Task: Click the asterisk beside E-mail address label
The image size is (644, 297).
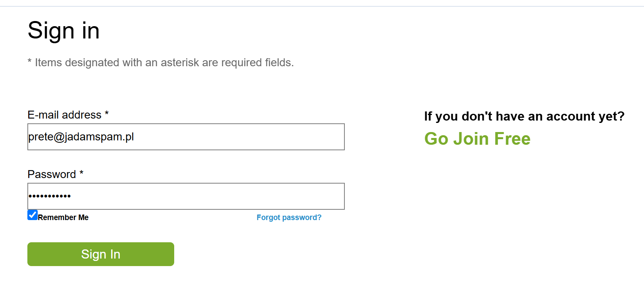Action: (107, 114)
